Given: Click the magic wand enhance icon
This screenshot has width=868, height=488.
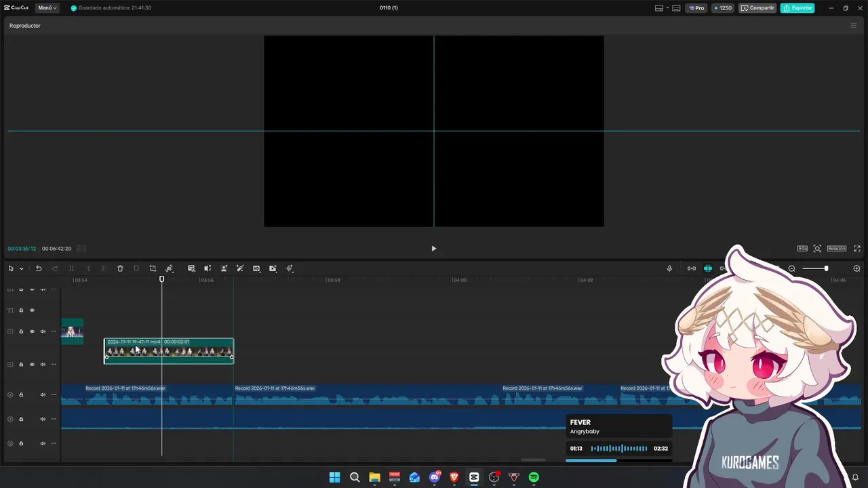Looking at the screenshot, I should click(x=240, y=268).
